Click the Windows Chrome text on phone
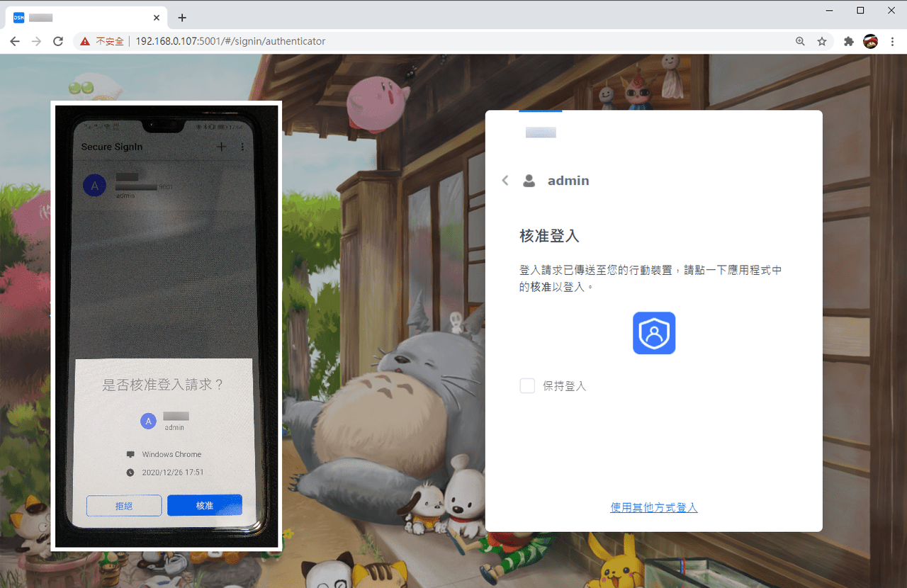 coord(171,454)
